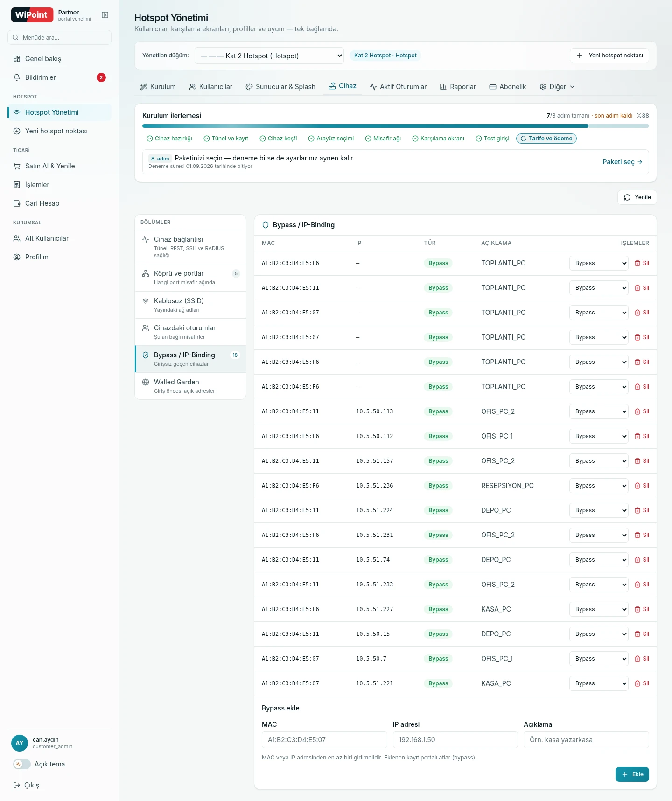Select the Cihazdaki oturumlar section

point(190,332)
